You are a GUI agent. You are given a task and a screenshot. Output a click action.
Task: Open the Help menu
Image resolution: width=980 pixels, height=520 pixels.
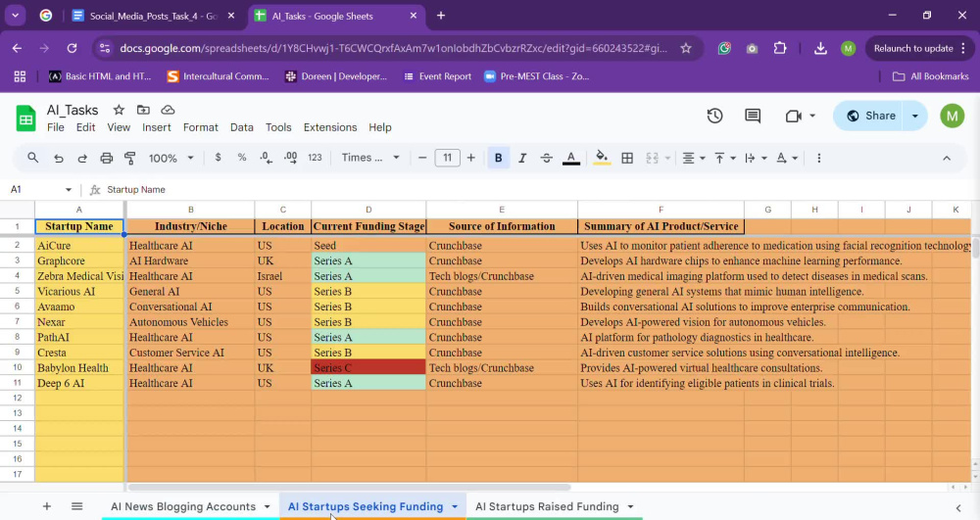tap(380, 127)
